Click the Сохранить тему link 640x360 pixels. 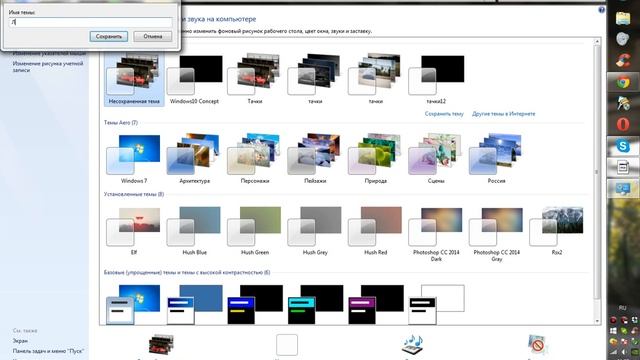[x=444, y=114]
